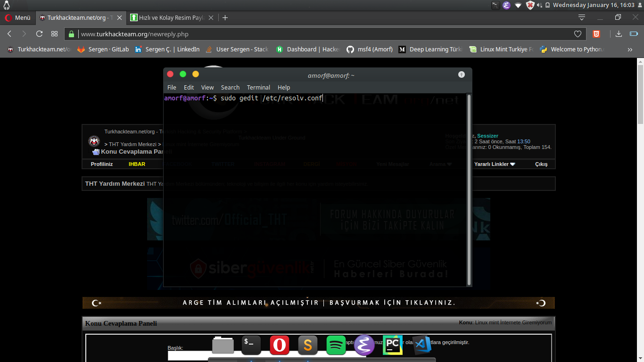Click the terminal vertical scrollbar
Viewport: 644px width, 362px height.
(x=469, y=189)
